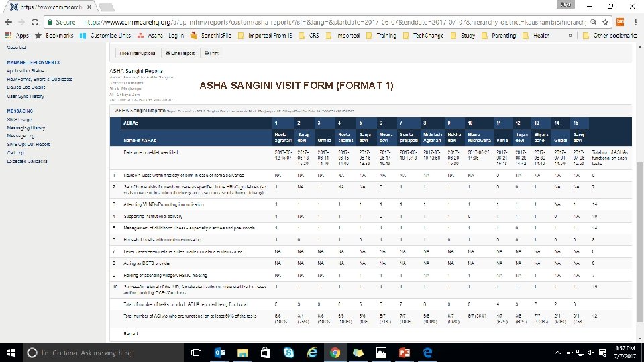Click the Print button
The image size is (644, 362).
[x=211, y=53]
